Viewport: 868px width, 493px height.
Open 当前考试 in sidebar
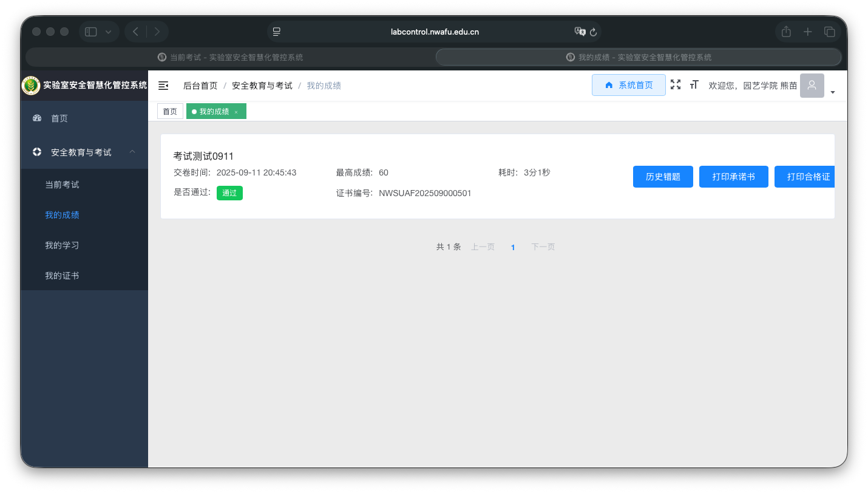pyautogui.click(x=84, y=185)
